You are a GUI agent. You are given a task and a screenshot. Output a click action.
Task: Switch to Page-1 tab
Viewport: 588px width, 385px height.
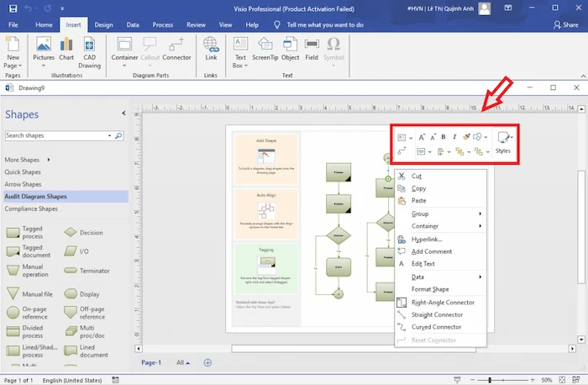pos(151,362)
